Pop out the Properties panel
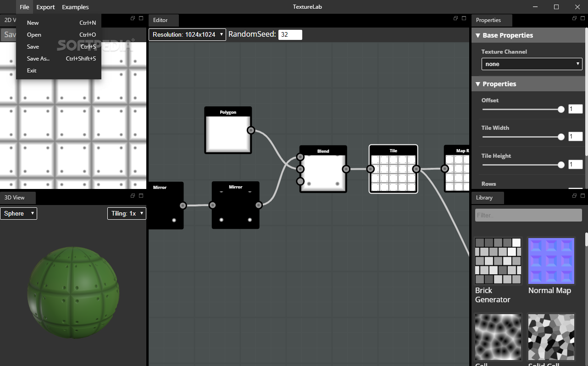Image resolution: width=588 pixels, height=366 pixels. pyautogui.click(x=575, y=18)
